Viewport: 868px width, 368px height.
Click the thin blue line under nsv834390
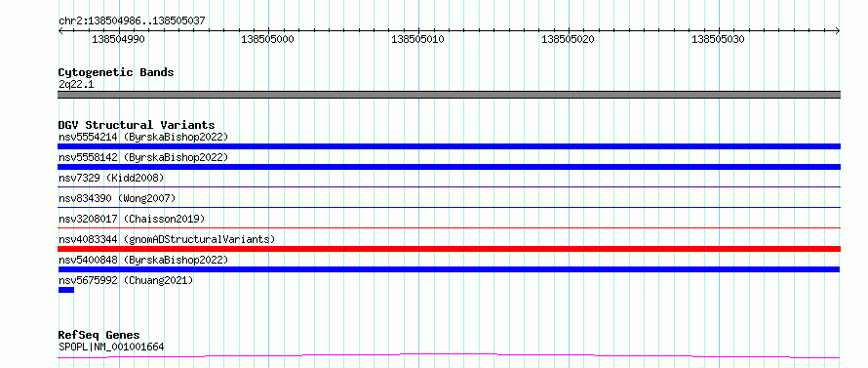[449, 207]
